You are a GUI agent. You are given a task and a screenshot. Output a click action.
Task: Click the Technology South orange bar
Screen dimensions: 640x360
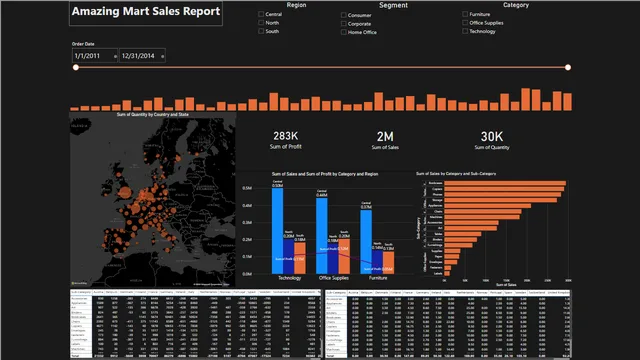point(300,258)
